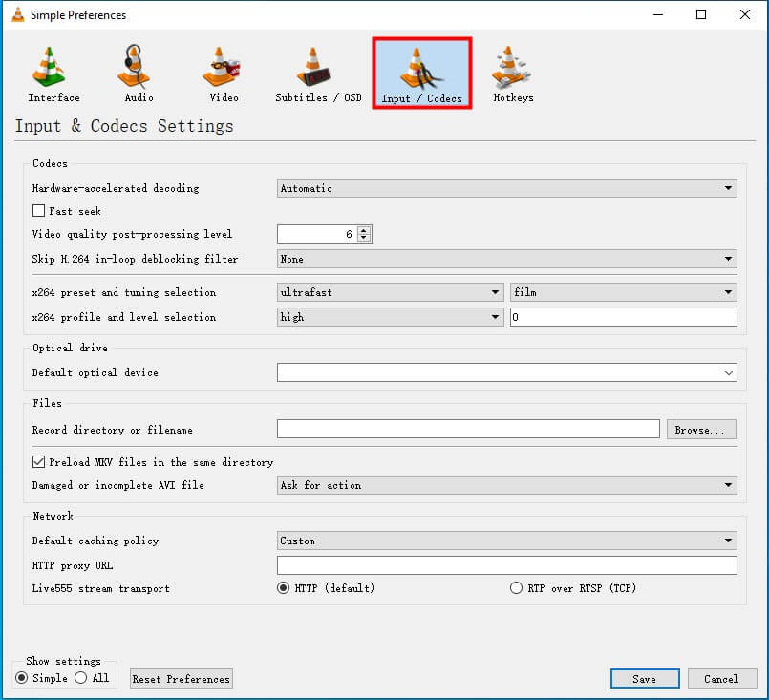
Task: Open the Interface settings icon
Action: (x=53, y=72)
